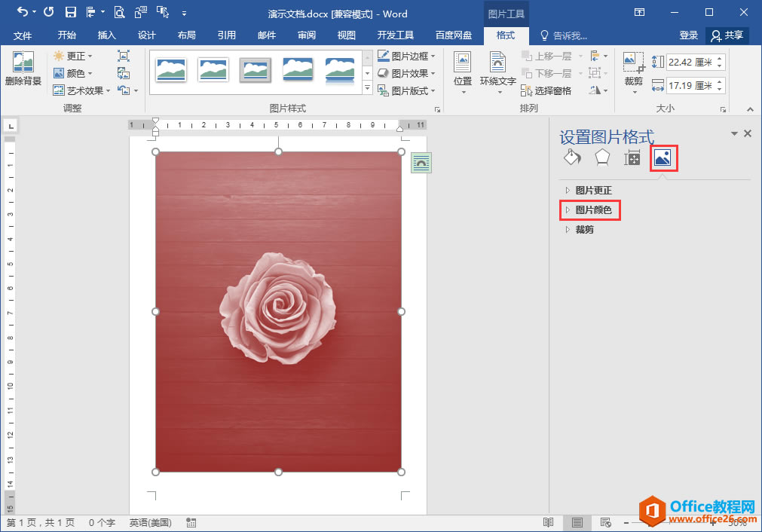Viewport: 762px width, 532px height.
Task: Switch to the Mailings (邮件) tab
Action: pyautogui.click(x=266, y=35)
